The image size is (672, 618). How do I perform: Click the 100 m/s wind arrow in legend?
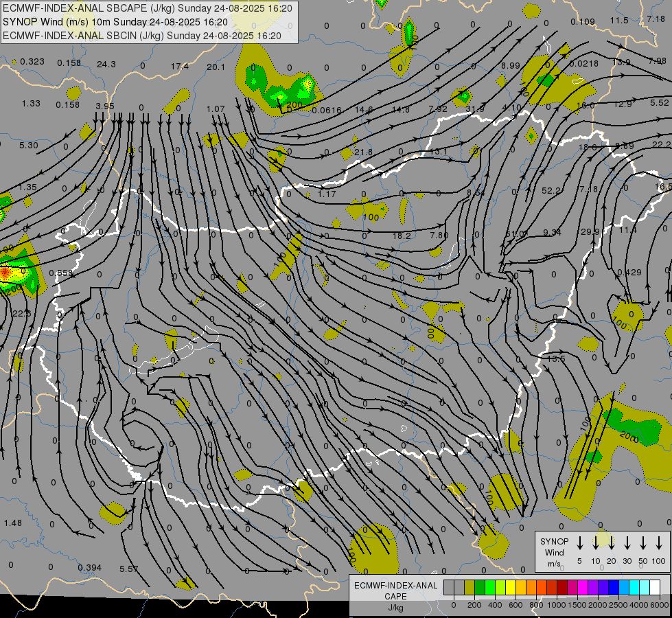tap(659, 543)
